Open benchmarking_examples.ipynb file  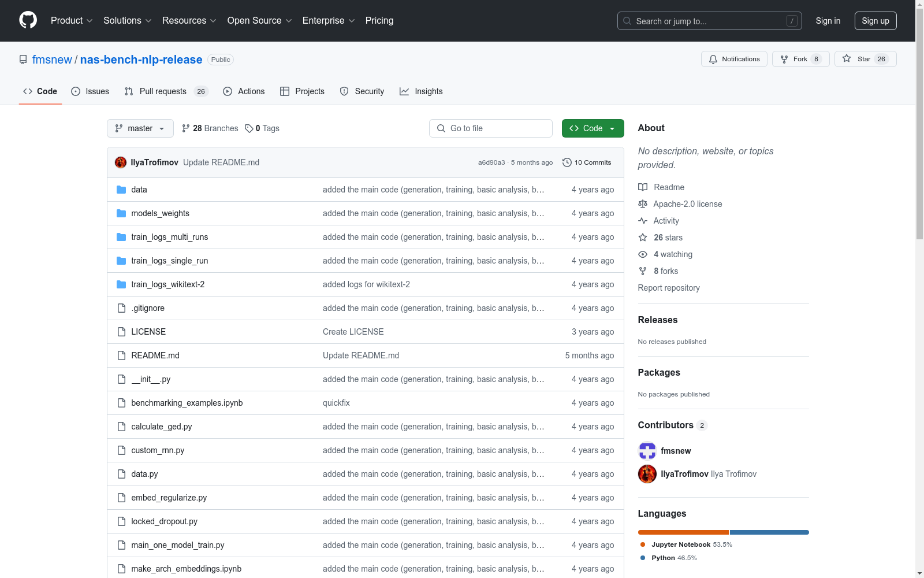point(187,403)
